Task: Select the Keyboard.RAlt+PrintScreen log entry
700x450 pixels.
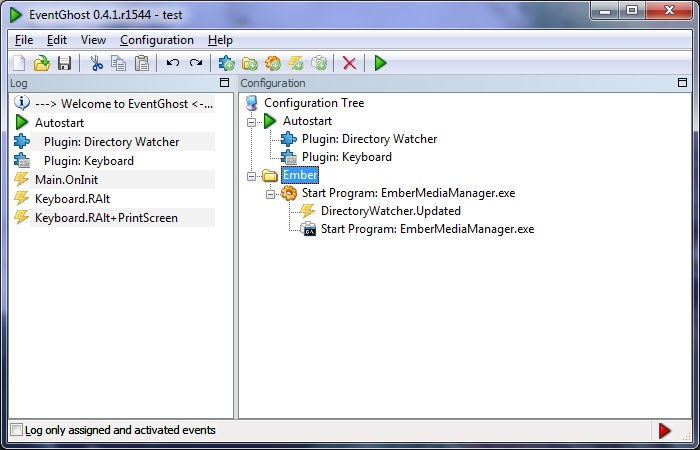Action: pos(106,218)
